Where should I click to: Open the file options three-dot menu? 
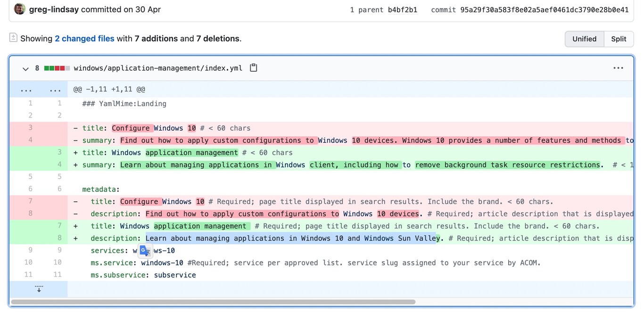point(618,68)
